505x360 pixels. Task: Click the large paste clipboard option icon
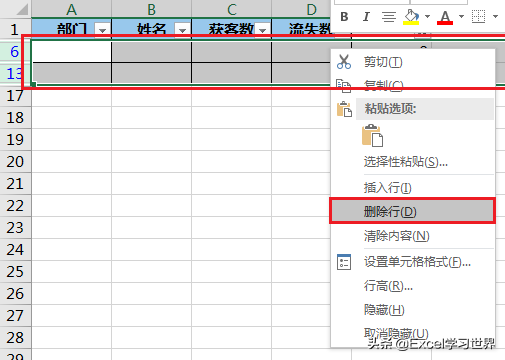point(372,135)
